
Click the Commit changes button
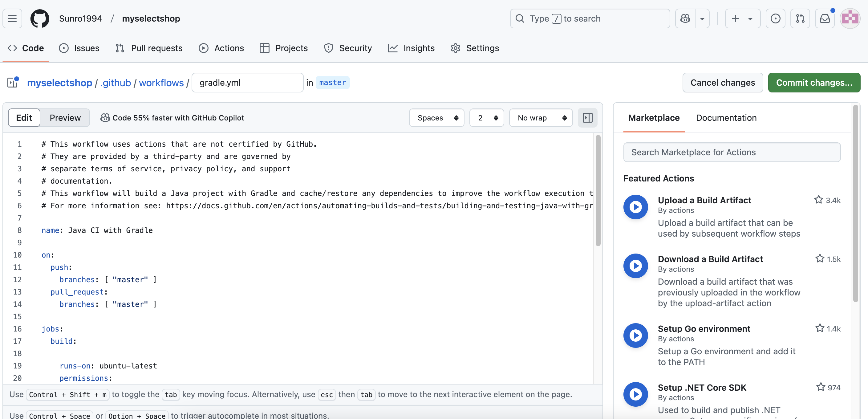pyautogui.click(x=814, y=83)
